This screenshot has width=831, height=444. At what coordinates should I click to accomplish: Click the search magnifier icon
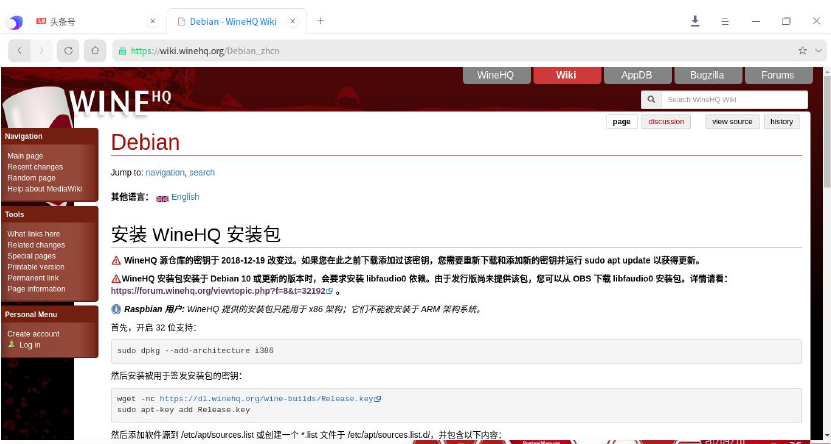click(x=651, y=99)
